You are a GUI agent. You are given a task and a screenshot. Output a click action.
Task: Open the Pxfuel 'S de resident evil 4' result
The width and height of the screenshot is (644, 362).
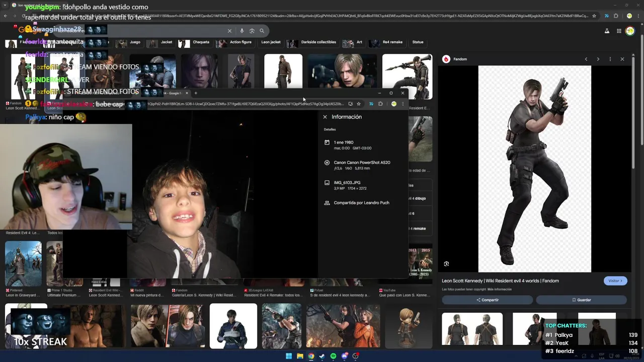pos(340,293)
